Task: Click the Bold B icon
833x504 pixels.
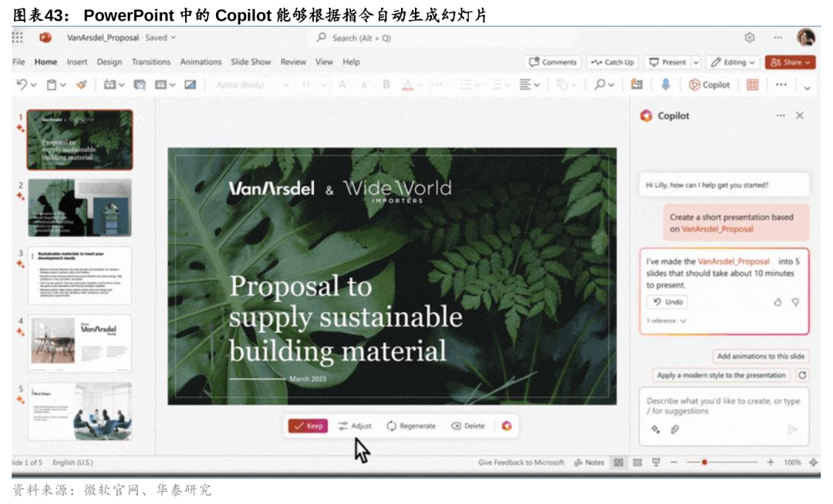Action: (386, 84)
